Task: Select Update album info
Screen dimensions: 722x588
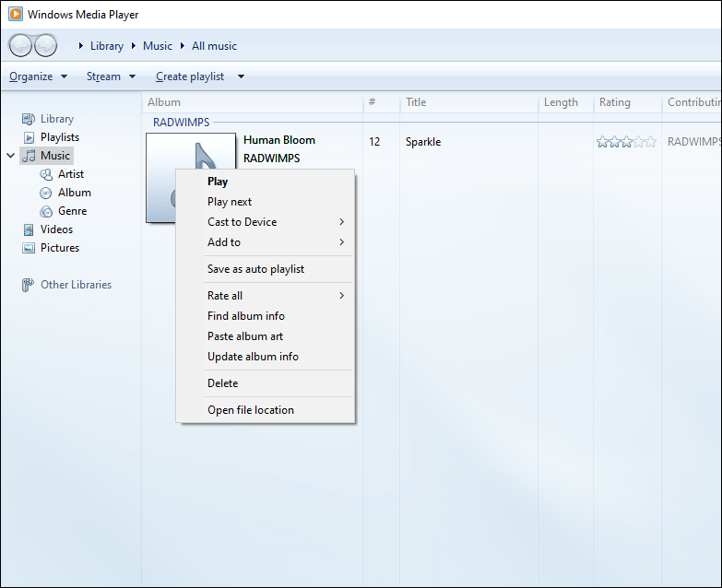Action: pyautogui.click(x=266, y=356)
